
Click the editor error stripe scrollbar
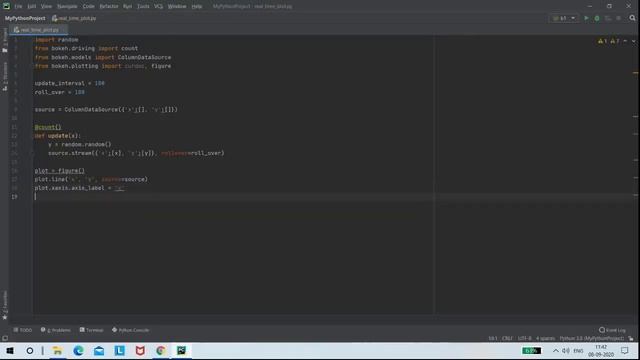tap(636, 176)
